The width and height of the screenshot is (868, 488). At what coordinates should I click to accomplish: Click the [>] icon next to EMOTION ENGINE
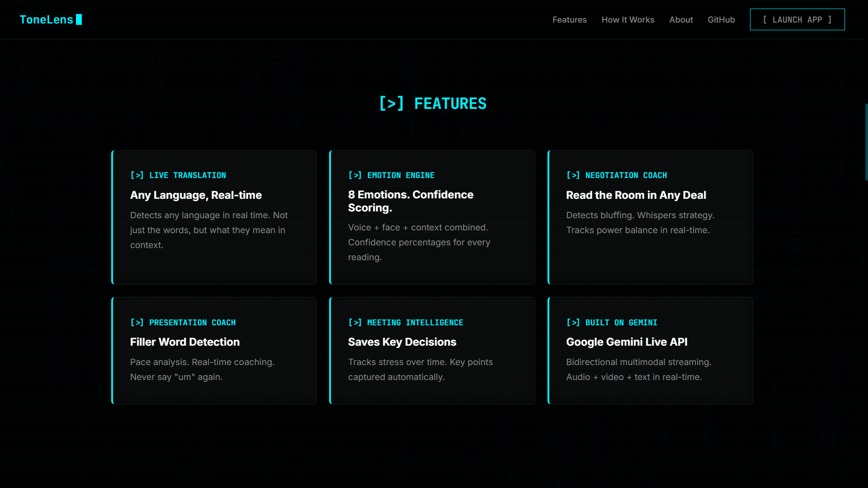click(354, 175)
